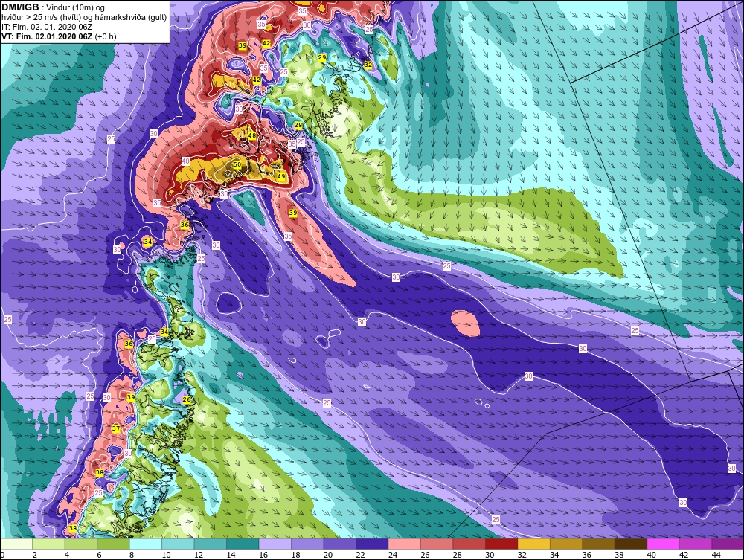Click the 16–18 lavender legend swatch
The image size is (744, 560).
click(275, 544)
